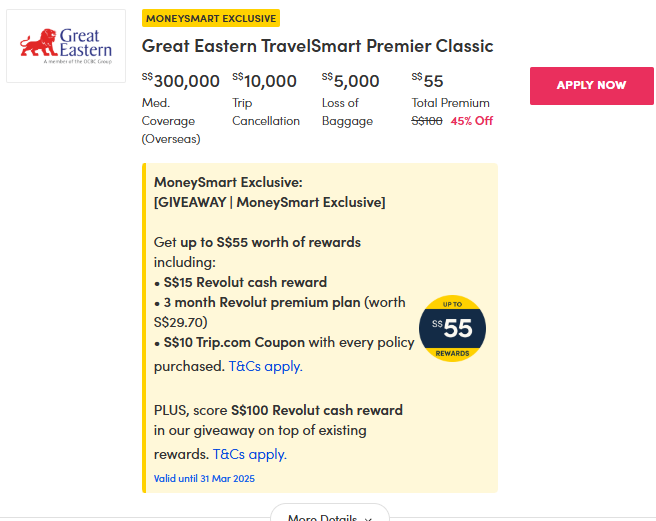656x521 pixels.
Task: Select the S$300,000 medical coverage amount
Action: point(181,81)
